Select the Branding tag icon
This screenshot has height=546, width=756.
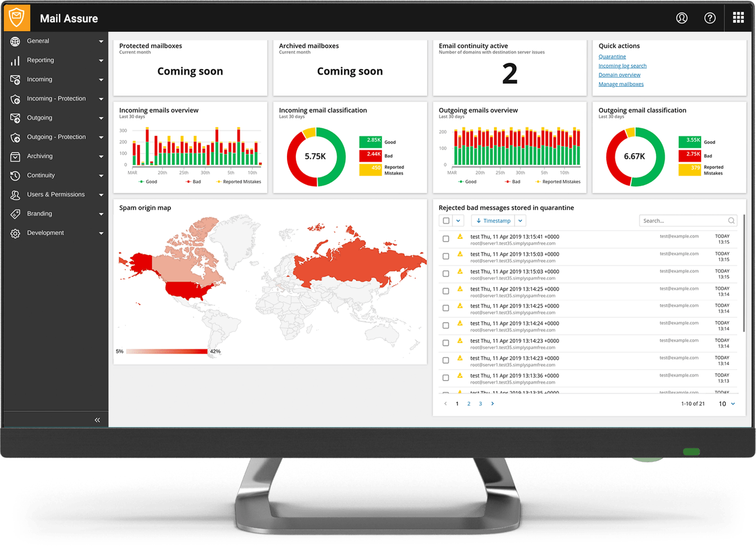coord(15,213)
